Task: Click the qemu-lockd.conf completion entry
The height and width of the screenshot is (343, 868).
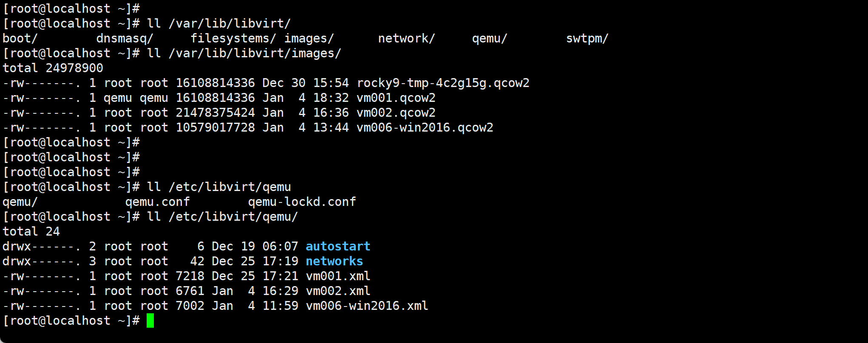Action: [302, 202]
